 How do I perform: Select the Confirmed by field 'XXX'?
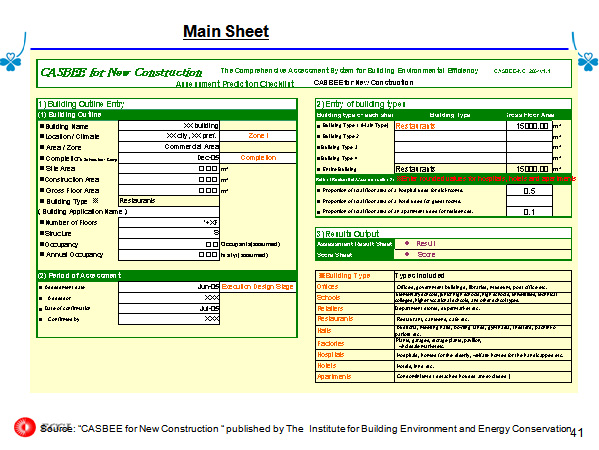169,319
